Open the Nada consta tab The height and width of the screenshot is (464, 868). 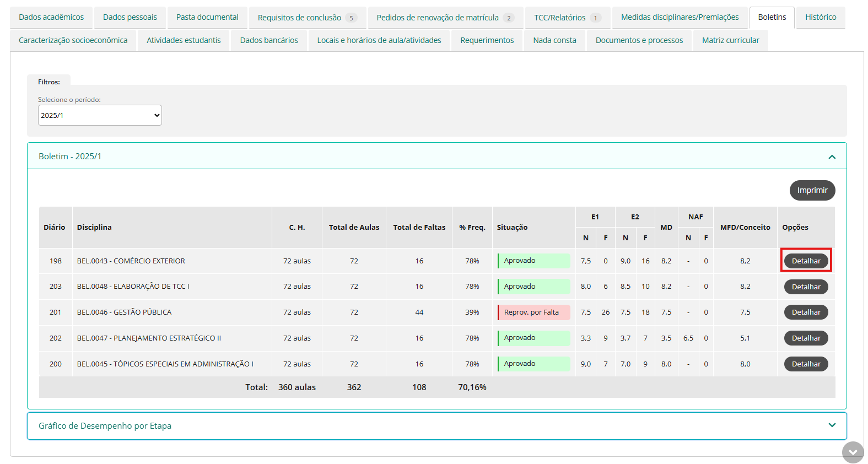click(x=554, y=40)
